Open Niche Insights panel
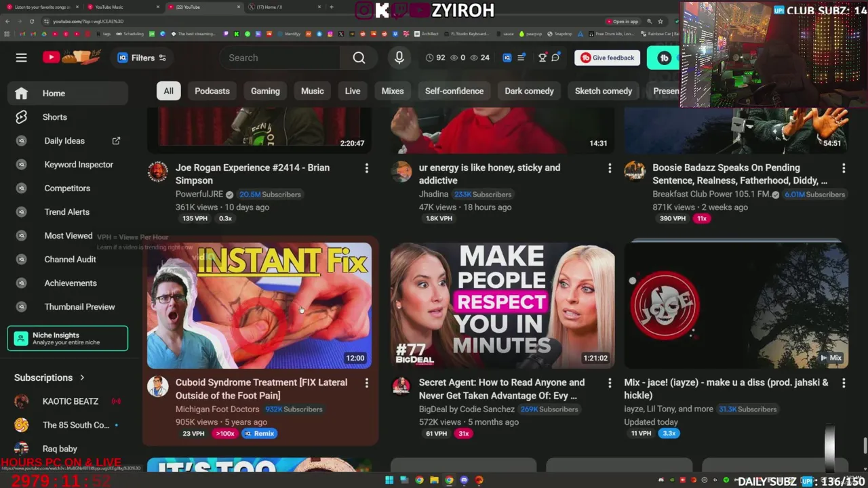Screen dimensions: 868x488 tap(67, 338)
